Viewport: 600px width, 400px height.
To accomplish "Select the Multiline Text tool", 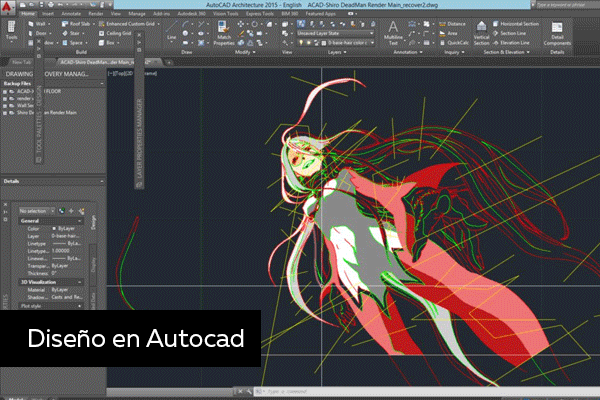I will tap(393, 33).
